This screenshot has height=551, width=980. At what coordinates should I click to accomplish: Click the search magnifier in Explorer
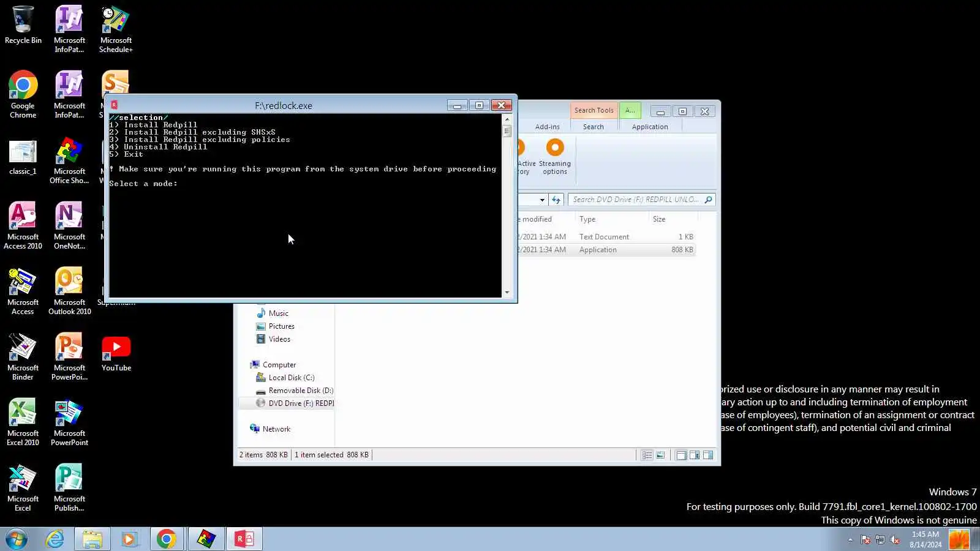tap(709, 200)
